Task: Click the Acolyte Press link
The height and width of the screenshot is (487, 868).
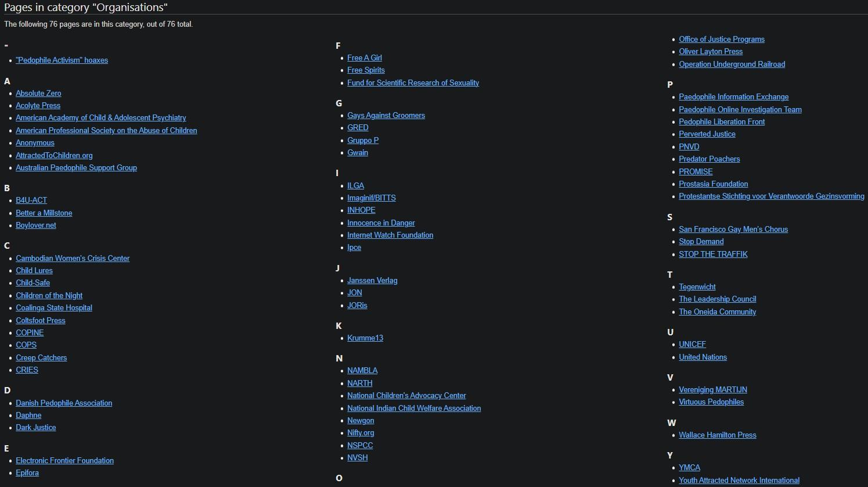Action: 38,105
